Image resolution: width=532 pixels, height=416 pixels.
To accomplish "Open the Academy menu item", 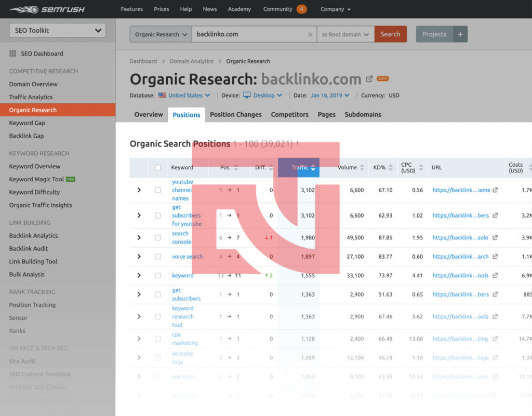I will 239,9.
